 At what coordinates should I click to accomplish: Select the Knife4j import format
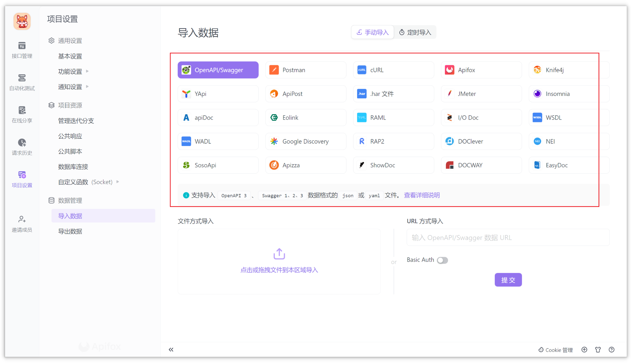click(569, 70)
